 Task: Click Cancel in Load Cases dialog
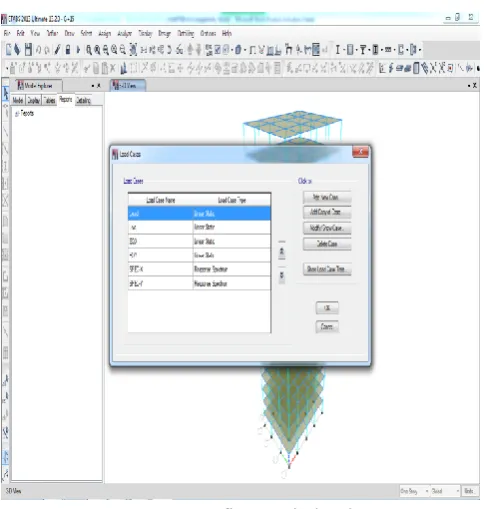[x=327, y=327]
